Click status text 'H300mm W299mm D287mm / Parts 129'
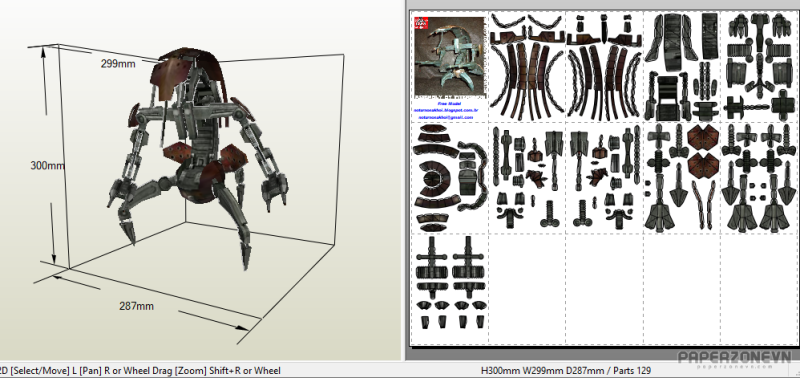The height and width of the screenshot is (378, 800). (566, 370)
